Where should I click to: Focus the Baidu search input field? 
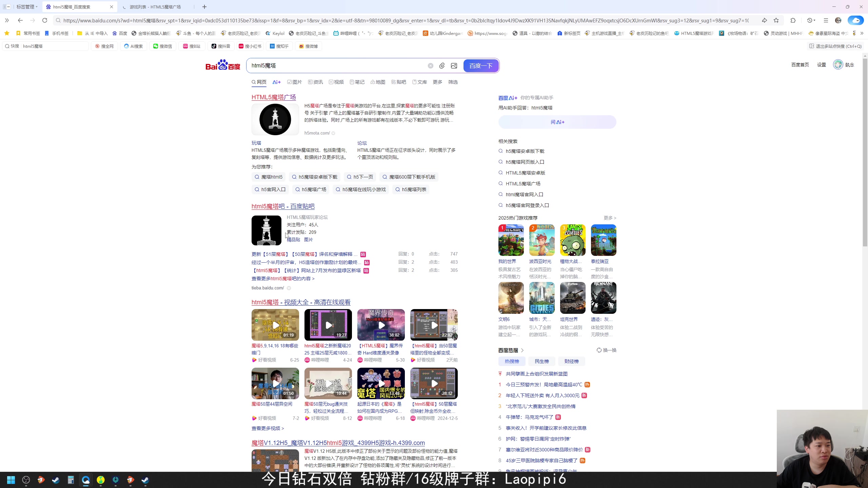click(337, 66)
